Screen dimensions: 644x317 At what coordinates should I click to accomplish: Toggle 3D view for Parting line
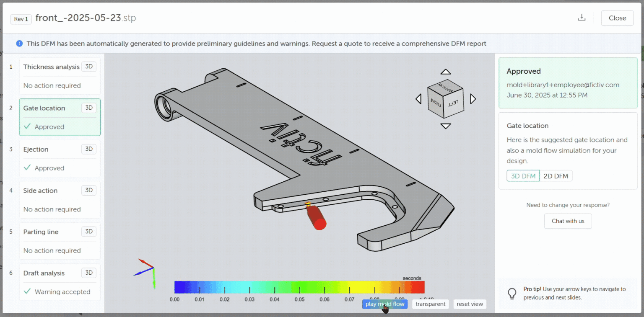pyautogui.click(x=88, y=232)
